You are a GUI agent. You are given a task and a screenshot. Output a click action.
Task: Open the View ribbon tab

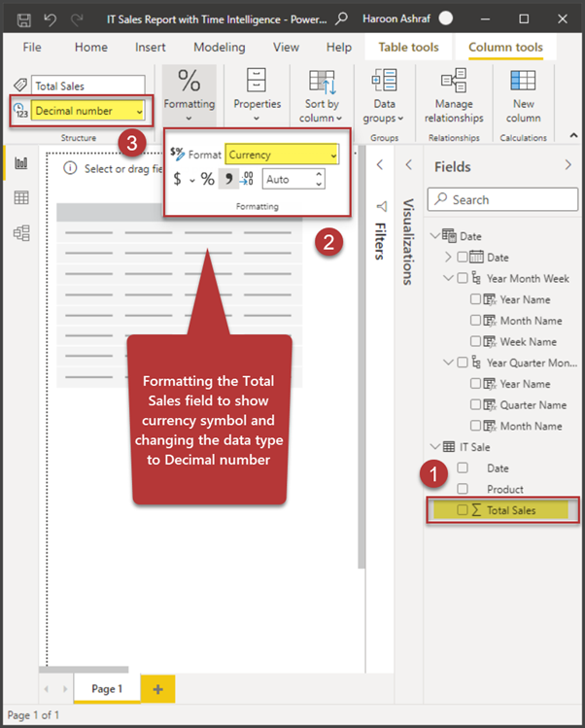286,47
